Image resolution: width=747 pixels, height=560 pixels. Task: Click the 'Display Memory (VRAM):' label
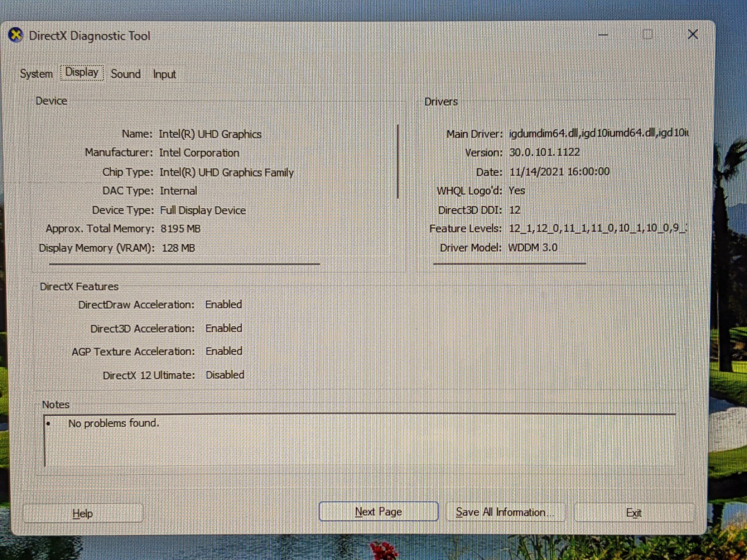tap(97, 248)
